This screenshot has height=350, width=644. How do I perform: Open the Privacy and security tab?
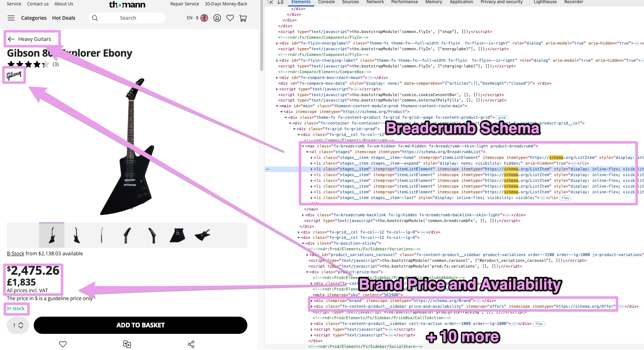(501, 2)
